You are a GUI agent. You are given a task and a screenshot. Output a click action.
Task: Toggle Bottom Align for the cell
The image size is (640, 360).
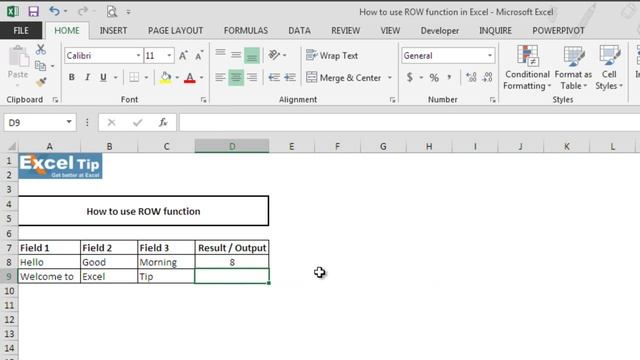pos(252,56)
